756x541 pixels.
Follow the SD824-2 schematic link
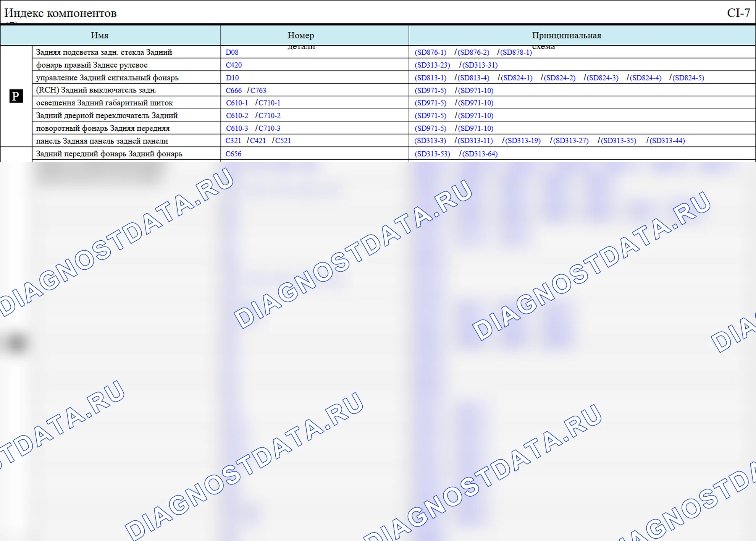[559, 78]
